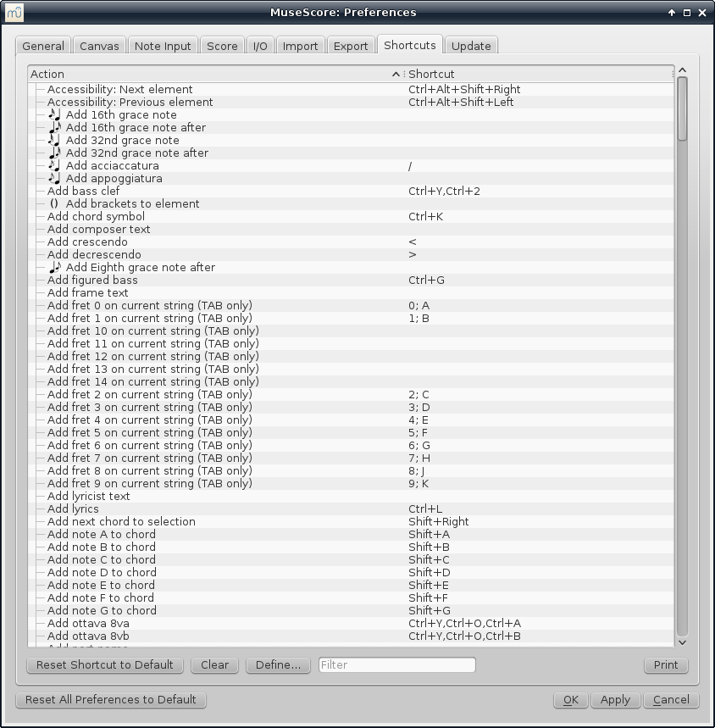Select the Shortcuts tab

tap(410, 45)
